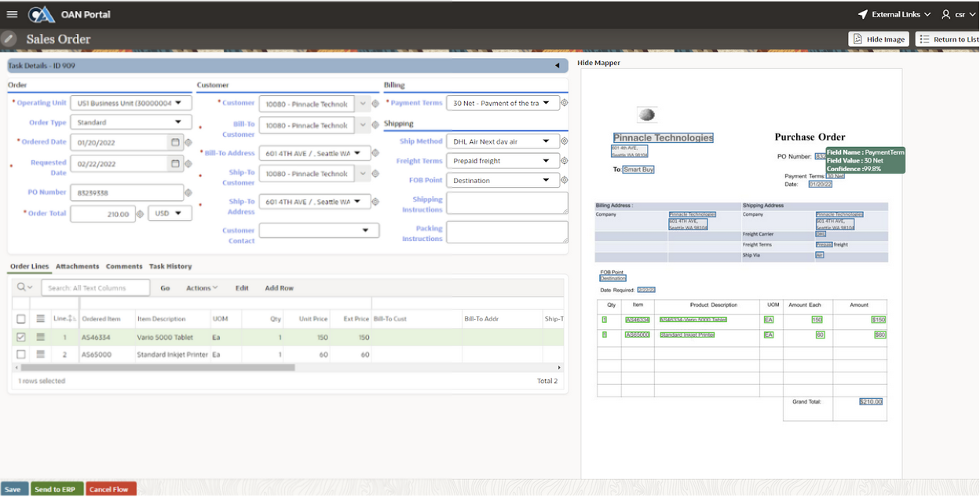The width and height of the screenshot is (980, 501).
Task: Open the Ship Method dropdown
Action: click(x=503, y=141)
